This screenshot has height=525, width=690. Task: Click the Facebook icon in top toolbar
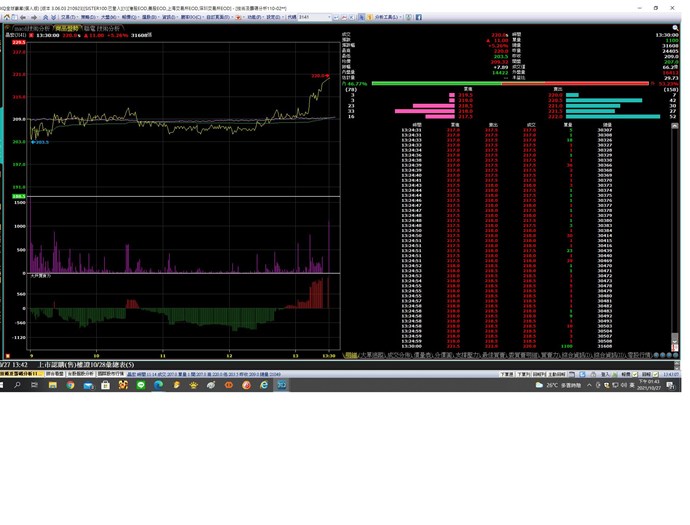[x=418, y=17]
